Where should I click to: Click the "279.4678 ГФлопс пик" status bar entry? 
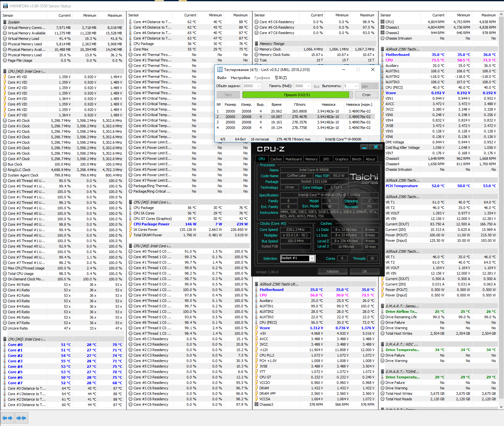(x=293, y=139)
